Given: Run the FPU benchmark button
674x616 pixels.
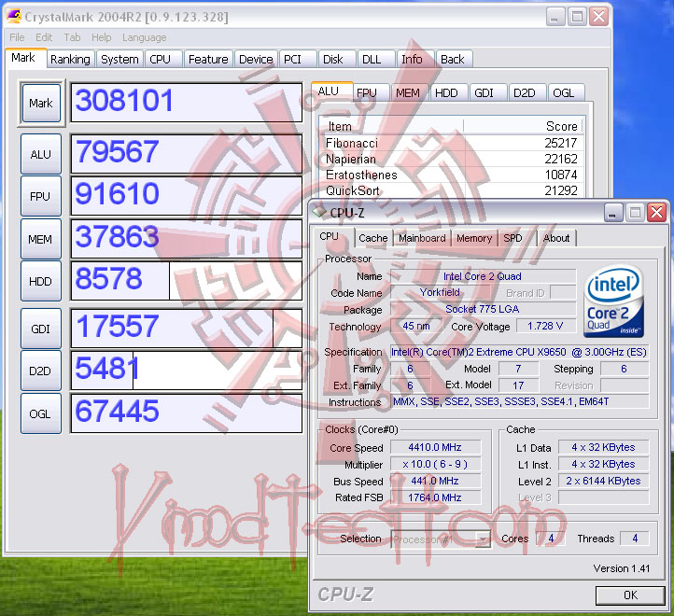Looking at the screenshot, I should click(41, 196).
